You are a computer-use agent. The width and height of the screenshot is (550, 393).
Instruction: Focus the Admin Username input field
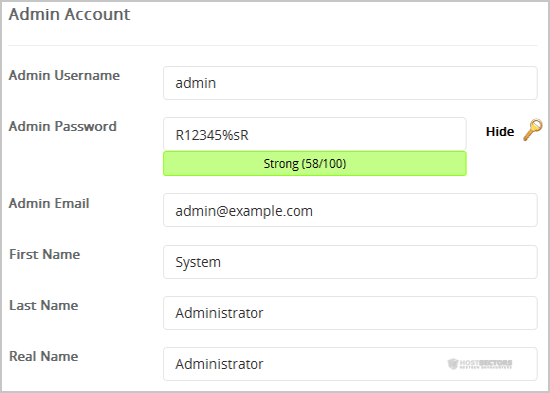pyautogui.click(x=350, y=83)
